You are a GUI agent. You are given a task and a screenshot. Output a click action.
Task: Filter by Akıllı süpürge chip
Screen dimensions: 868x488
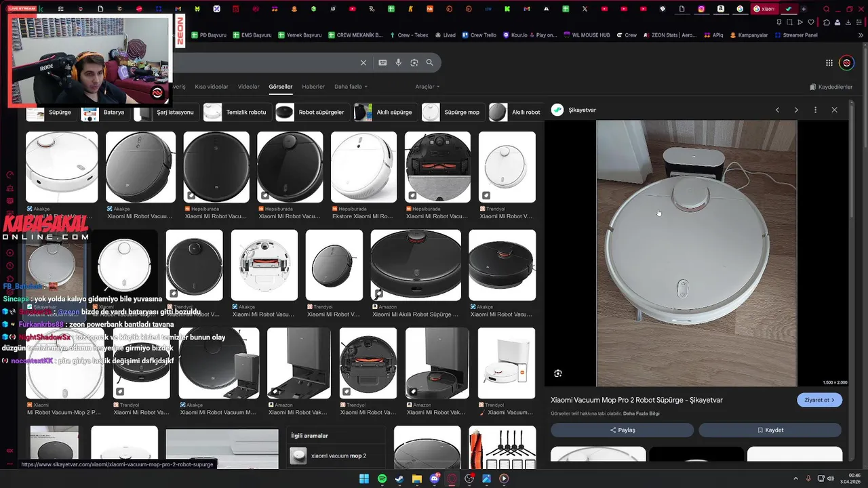(x=385, y=113)
